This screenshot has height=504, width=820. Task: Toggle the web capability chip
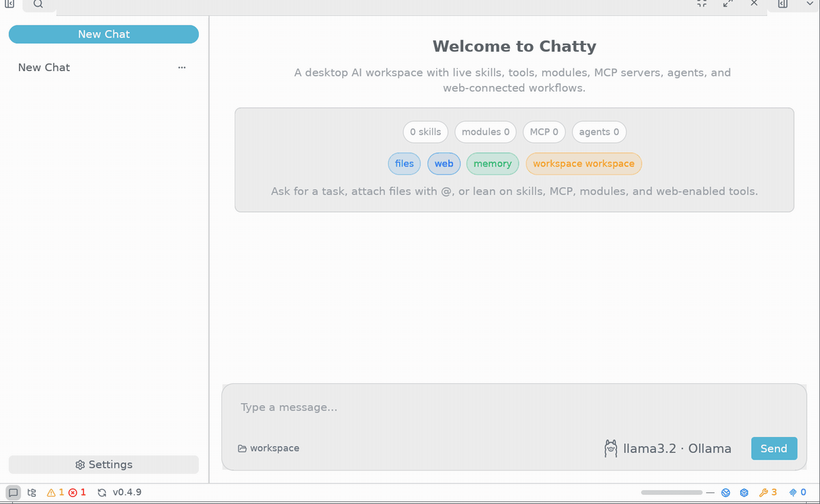click(x=444, y=163)
